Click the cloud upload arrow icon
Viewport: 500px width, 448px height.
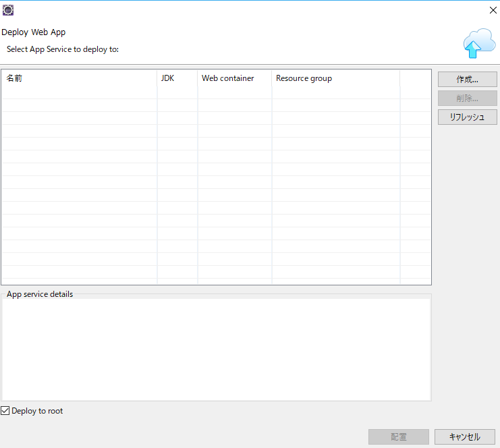[479, 43]
